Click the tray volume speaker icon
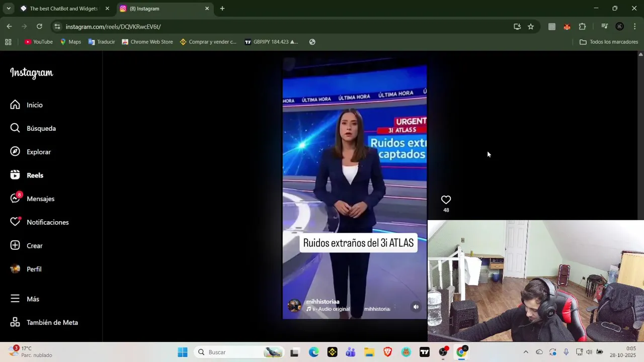Image resolution: width=644 pixels, height=362 pixels. point(589,352)
